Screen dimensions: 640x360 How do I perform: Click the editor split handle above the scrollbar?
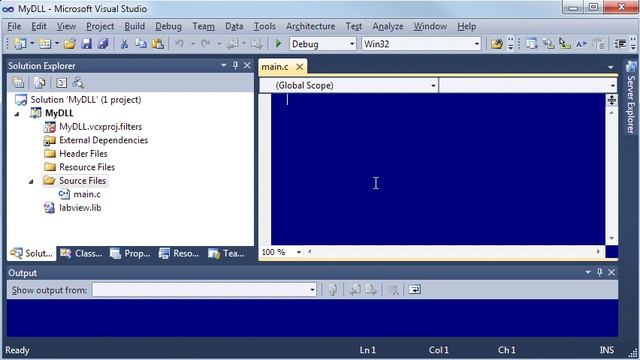[x=611, y=100]
